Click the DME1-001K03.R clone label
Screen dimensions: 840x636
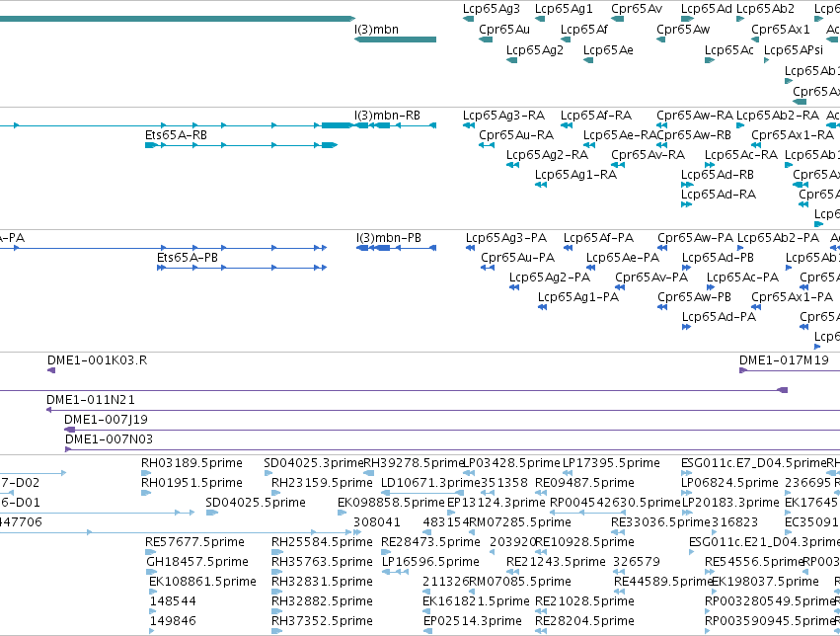coord(97,360)
